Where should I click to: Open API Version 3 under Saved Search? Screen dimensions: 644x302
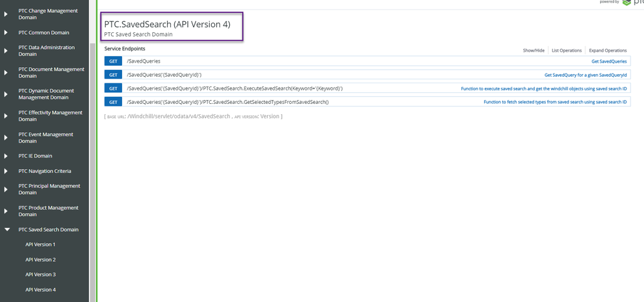(40, 274)
